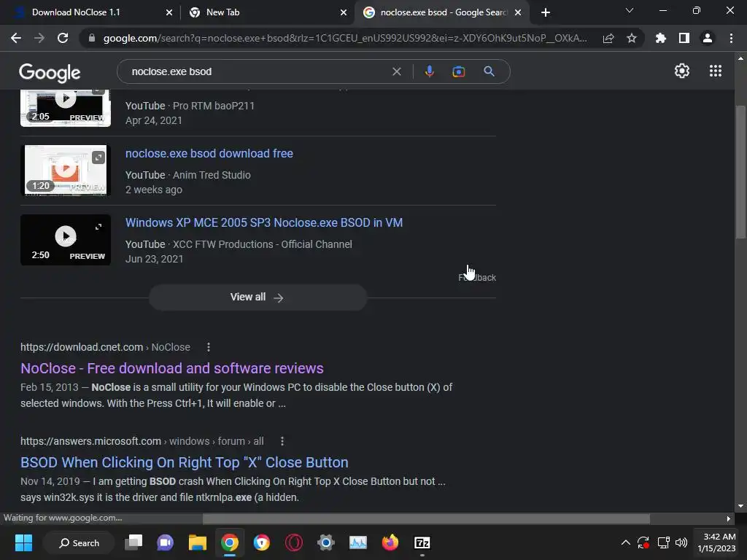
Task: Open 7-Zip from taskbar
Action: coord(422,542)
